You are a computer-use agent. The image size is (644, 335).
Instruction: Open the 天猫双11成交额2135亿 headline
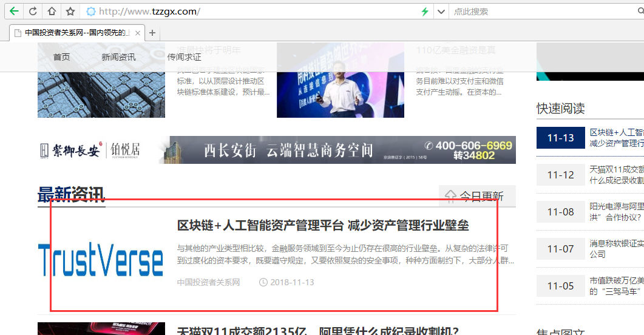[317, 331]
